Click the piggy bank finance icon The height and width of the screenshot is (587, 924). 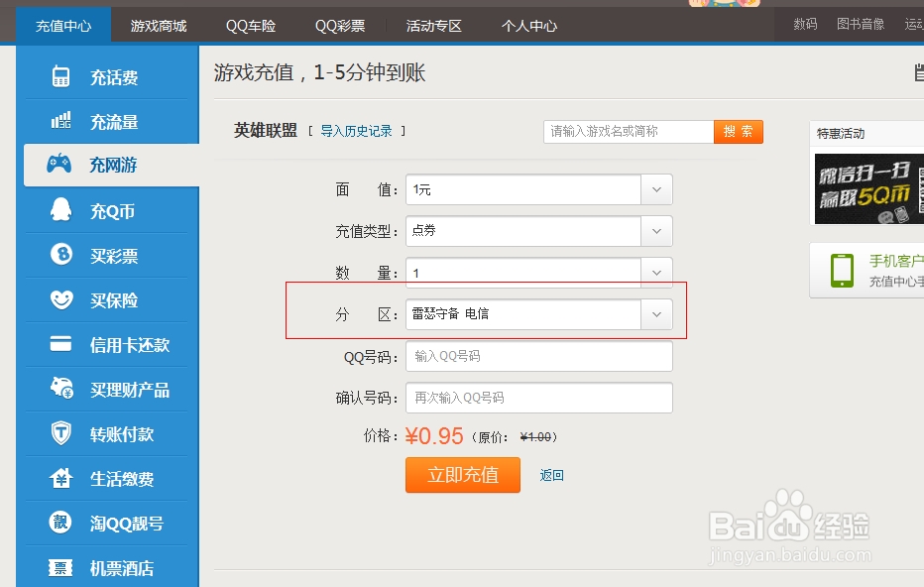point(61,388)
